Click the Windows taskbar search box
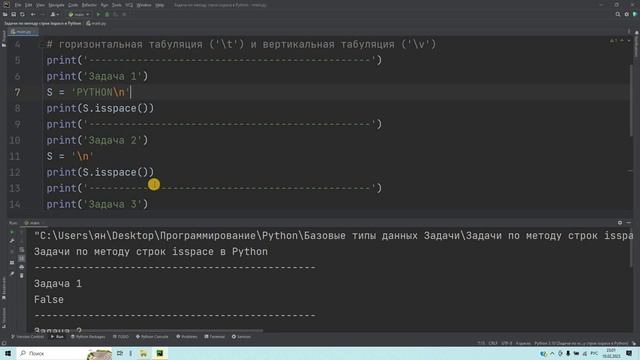 (x=64, y=353)
